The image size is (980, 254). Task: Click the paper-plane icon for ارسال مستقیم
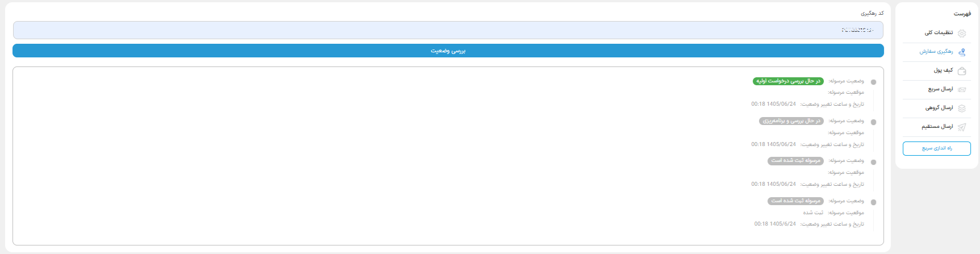point(962,127)
